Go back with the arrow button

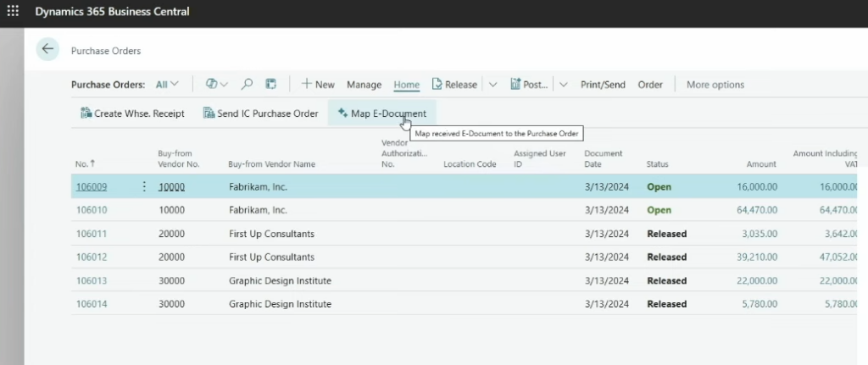[47, 49]
